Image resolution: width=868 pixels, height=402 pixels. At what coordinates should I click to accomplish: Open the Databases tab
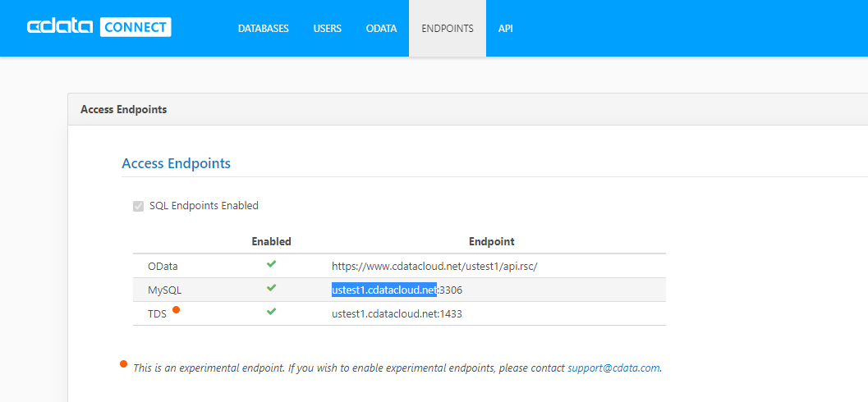(x=264, y=29)
